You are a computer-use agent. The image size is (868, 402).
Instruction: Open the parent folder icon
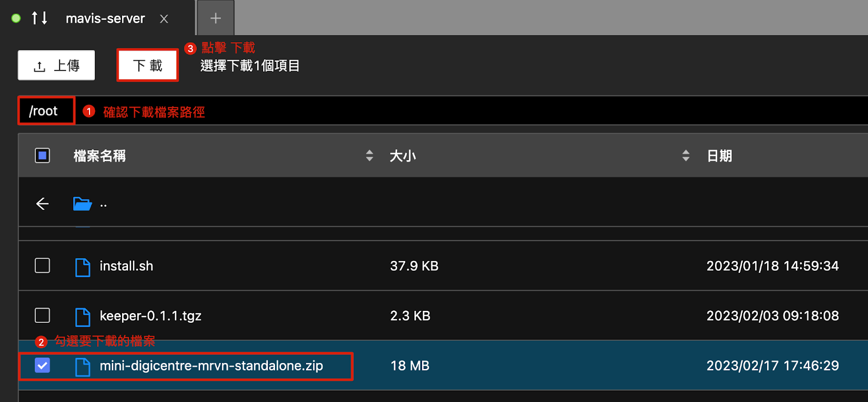click(82, 204)
